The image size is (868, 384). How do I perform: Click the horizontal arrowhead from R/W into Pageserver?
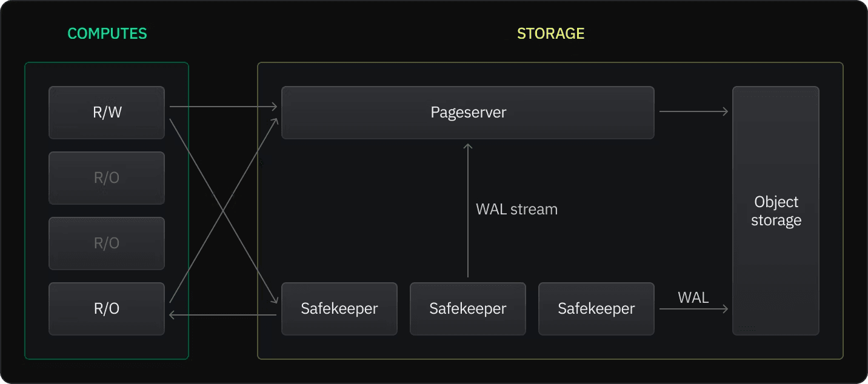coord(275,107)
